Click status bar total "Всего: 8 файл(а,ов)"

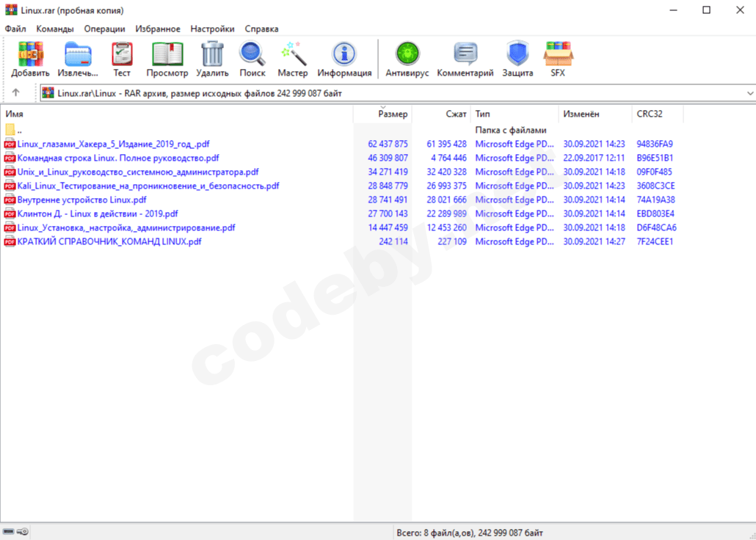point(435,533)
